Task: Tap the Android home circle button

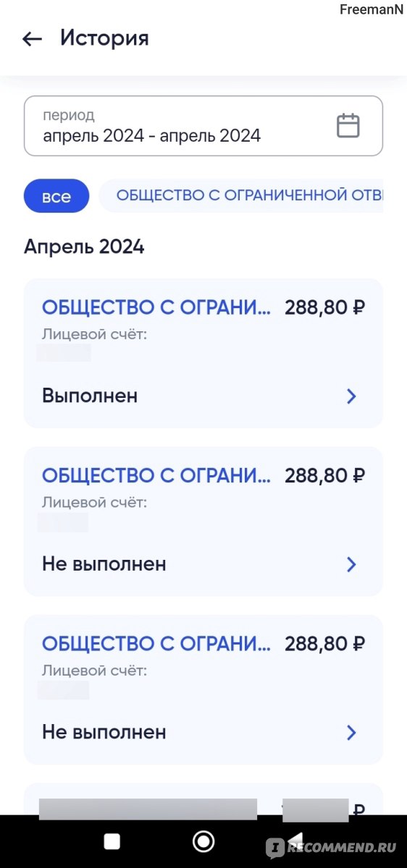Action: tap(204, 841)
